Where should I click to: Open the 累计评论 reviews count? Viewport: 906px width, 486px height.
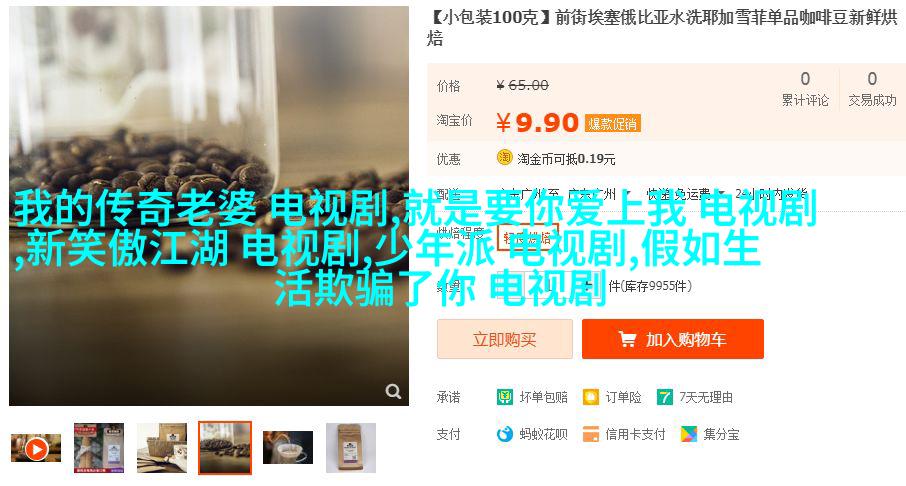805,88
